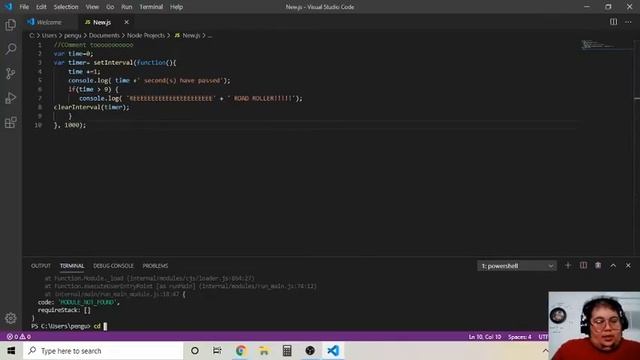Click the terminal prompt line with cd
Viewport: 640px width, 360px height.
click(x=69, y=326)
